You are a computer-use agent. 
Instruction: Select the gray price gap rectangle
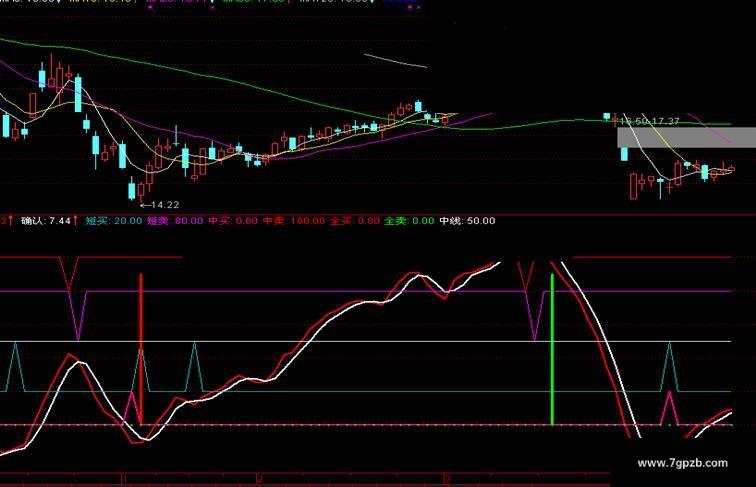click(687, 137)
